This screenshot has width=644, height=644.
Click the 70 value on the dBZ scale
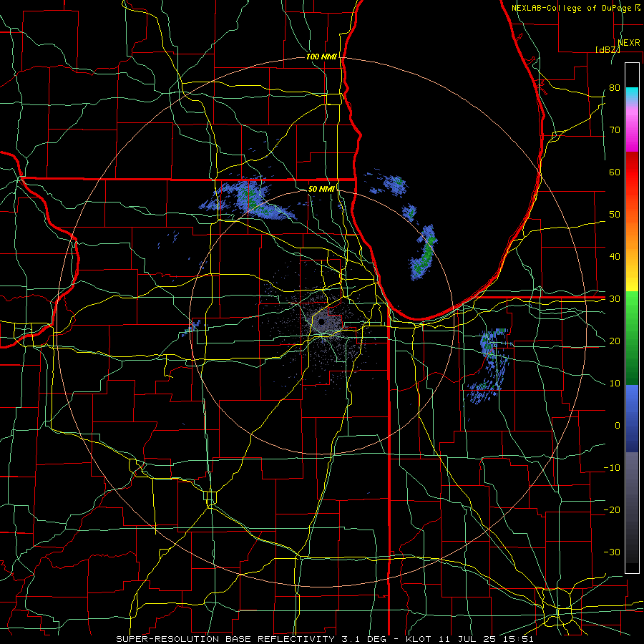click(x=615, y=130)
